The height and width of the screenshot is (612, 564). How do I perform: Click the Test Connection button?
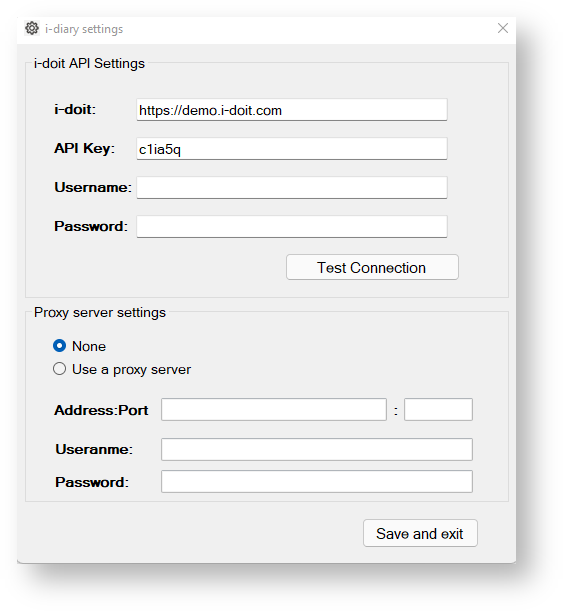[x=372, y=267]
